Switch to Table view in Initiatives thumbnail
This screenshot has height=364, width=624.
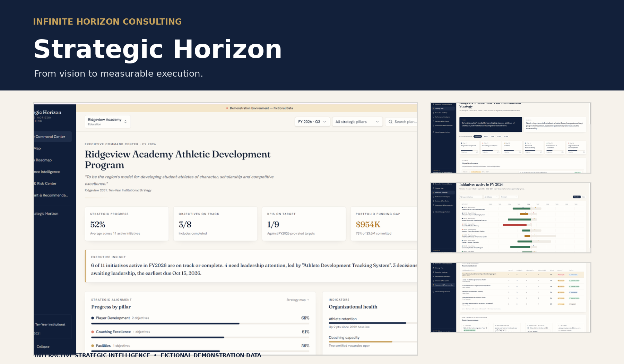583,197
